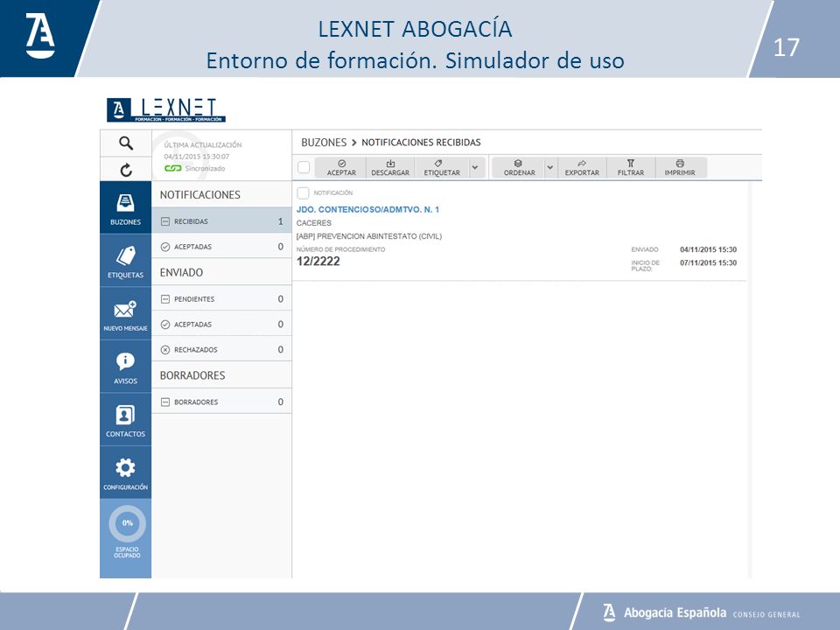Viewport: 840px width, 630px height.
Task: Click the Ordenar toolbar button
Action: 519,168
